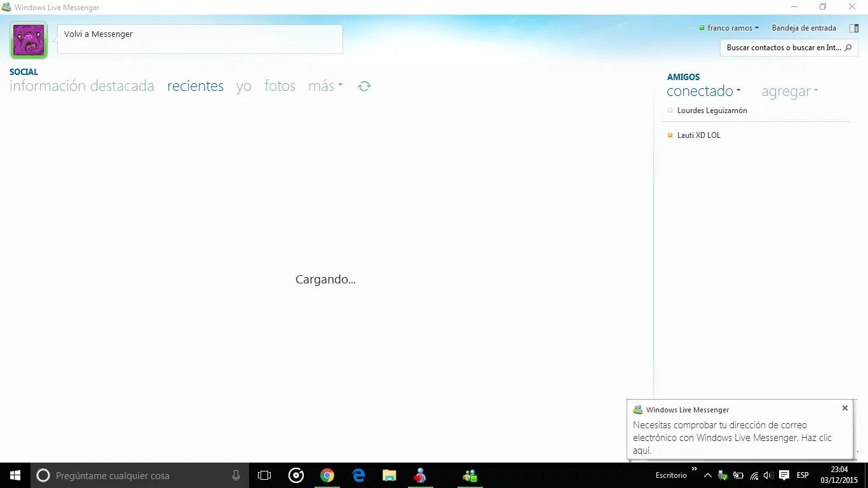Image resolution: width=868 pixels, height=488 pixels.
Task: Open the clock showing 23:04
Action: [x=839, y=475]
